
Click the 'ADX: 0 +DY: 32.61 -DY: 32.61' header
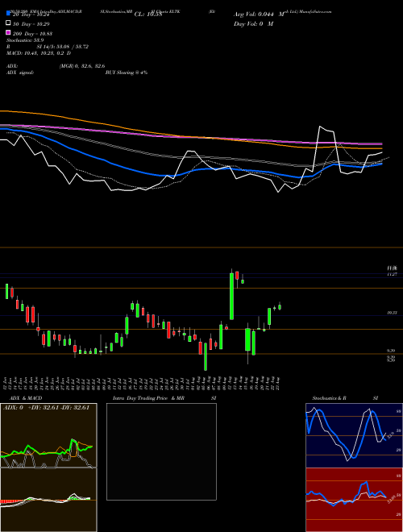click(46, 407)
